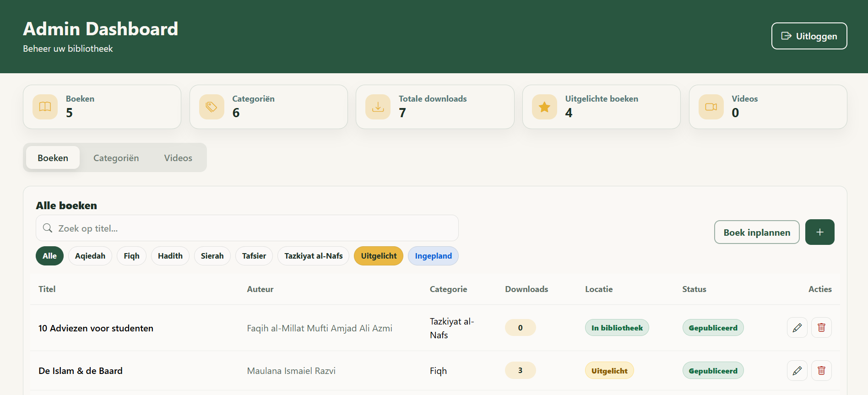Click the Uitgelichte boeken value 4
This screenshot has height=395, width=868.
pyautogui.click(x=569, y=113)
